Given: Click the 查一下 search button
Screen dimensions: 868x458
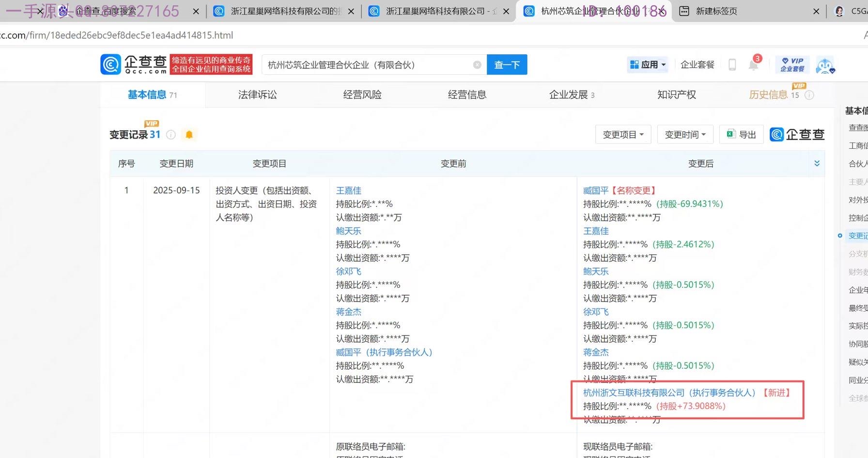Looking at the screenshot, I should coord(507,65).
